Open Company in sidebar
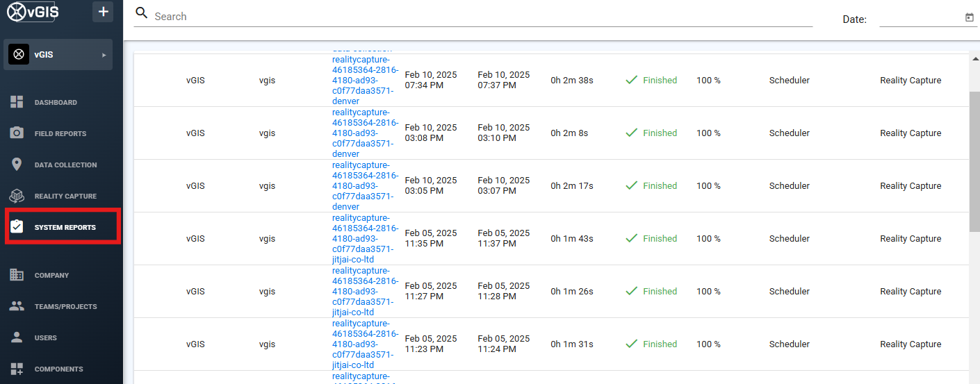 pyautogui.click(x=51, y=275)
